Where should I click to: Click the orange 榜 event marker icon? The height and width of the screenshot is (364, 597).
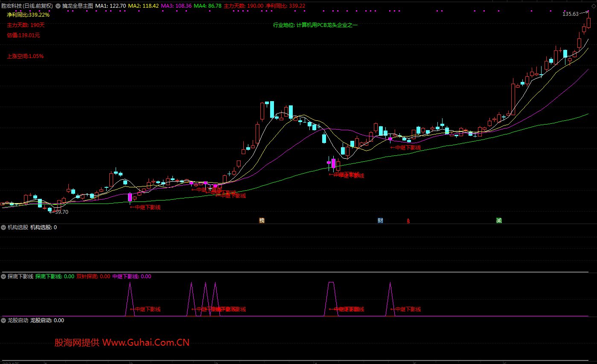point(262,221)
